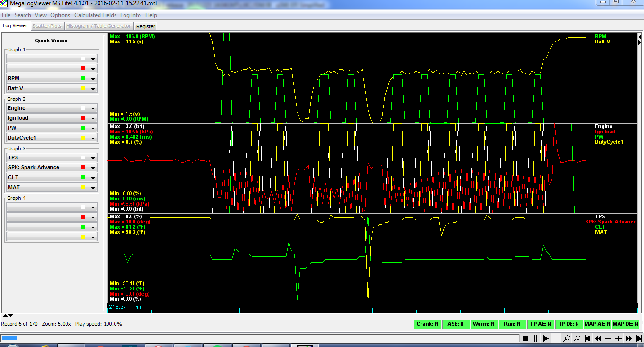Screen dimensions: 644x347
Task: Open the first empty Graph 4 dropdown
Action: pyautogui.click(x=93, y=207)
